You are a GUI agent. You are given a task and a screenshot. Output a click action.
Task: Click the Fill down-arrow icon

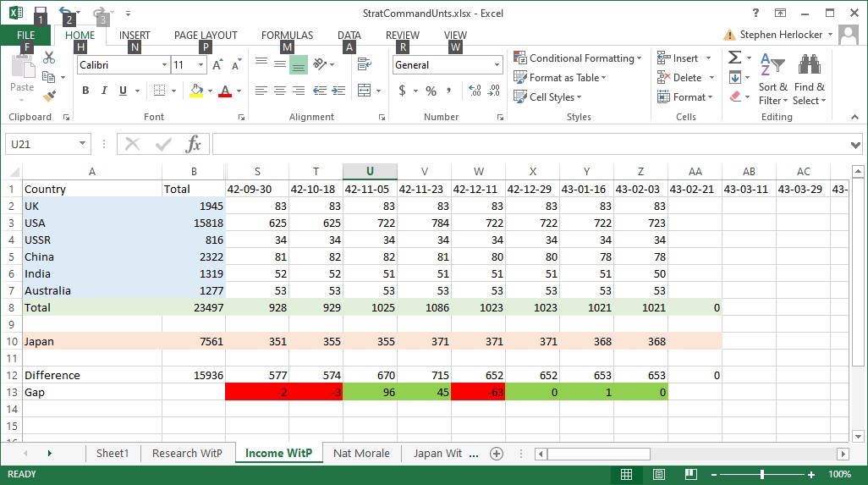735,77
